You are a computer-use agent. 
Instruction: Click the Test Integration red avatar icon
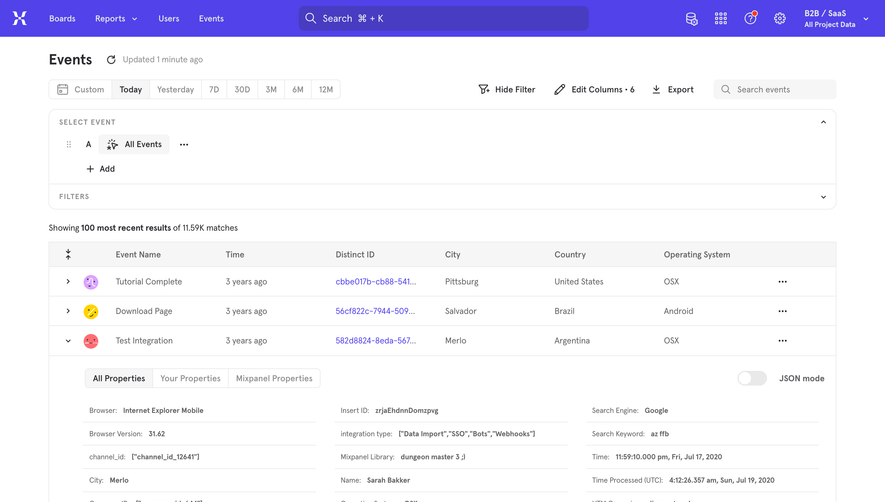click(x=91, y=341)
